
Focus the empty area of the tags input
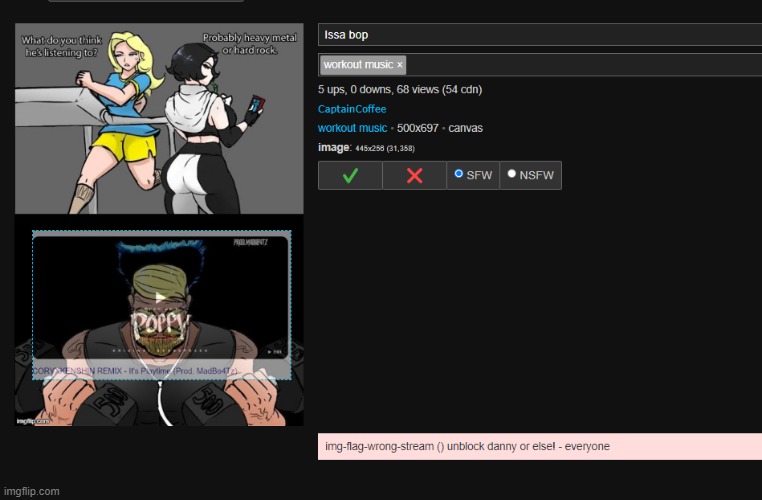tap(580, 65)
